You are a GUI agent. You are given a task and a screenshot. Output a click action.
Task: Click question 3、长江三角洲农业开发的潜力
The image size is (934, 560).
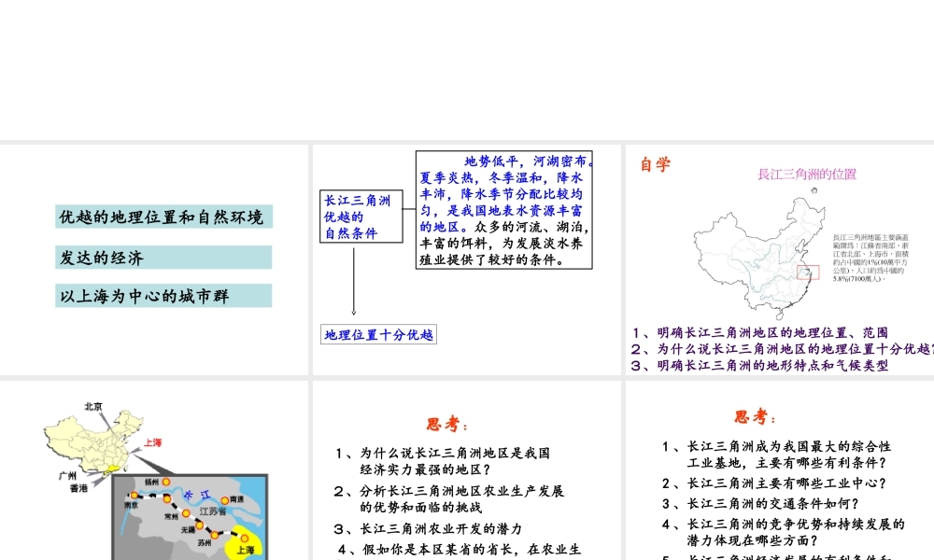[429, 529]
